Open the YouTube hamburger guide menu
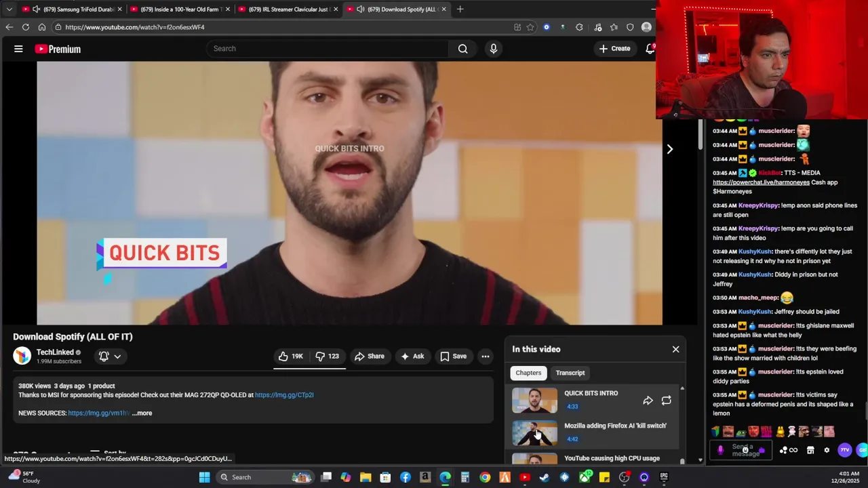The image size is (868, 488). coord(18,49)
